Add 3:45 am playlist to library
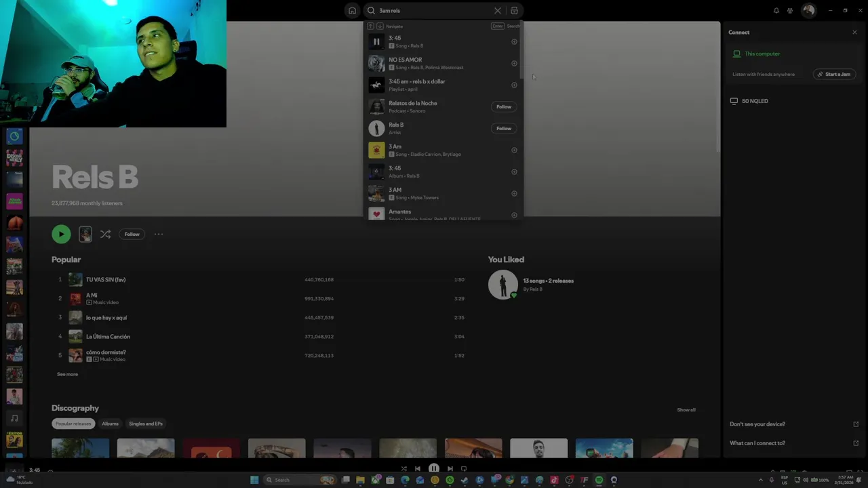Viewport: 868px width, 488px height. [x=514, y=85]
